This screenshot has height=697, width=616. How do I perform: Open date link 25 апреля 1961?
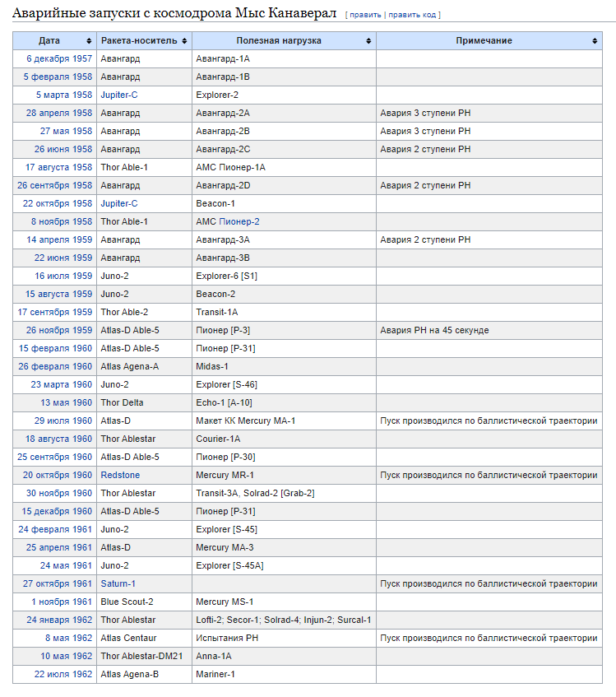coord(59,548)
